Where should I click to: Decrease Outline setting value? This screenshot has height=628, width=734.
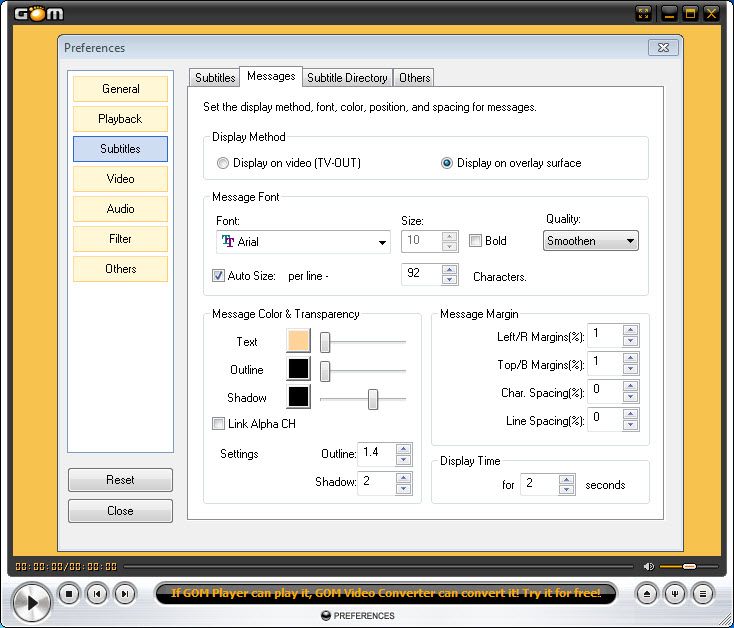403,459
